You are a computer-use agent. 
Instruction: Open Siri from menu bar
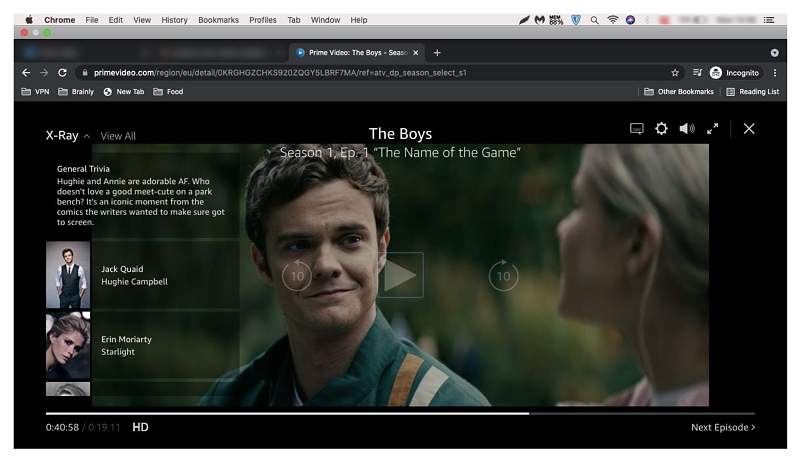[630, 20]
